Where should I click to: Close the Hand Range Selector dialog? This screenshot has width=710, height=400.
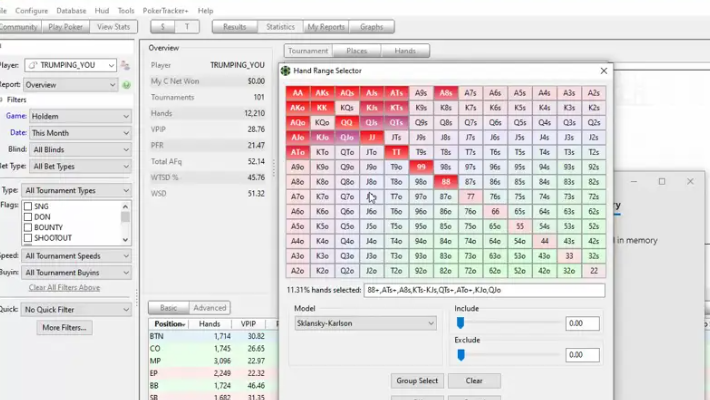coord(604,71)
